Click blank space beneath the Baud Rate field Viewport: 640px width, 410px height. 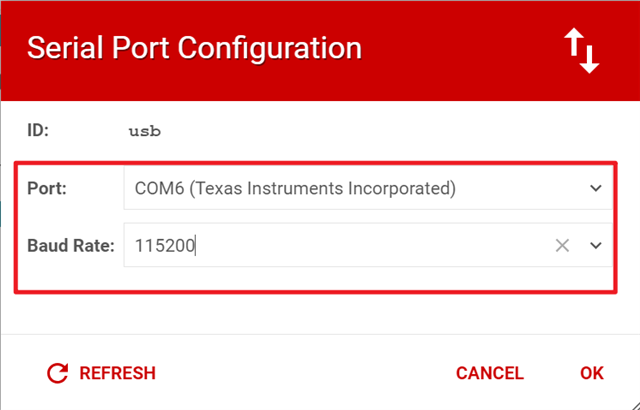[314, 279]
